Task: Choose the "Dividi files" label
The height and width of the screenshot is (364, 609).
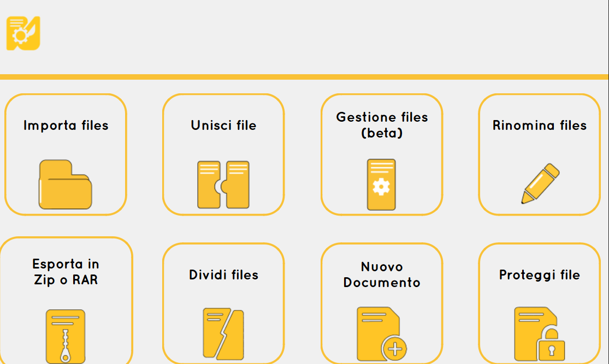Action: pyautogui.click(x=223, y=275)
